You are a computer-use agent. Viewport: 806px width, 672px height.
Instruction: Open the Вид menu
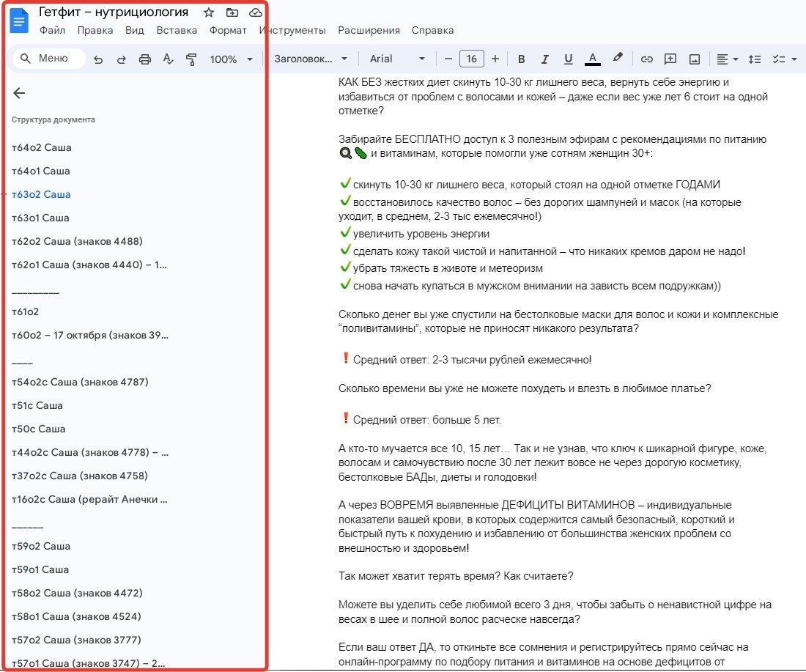[135, 30]
